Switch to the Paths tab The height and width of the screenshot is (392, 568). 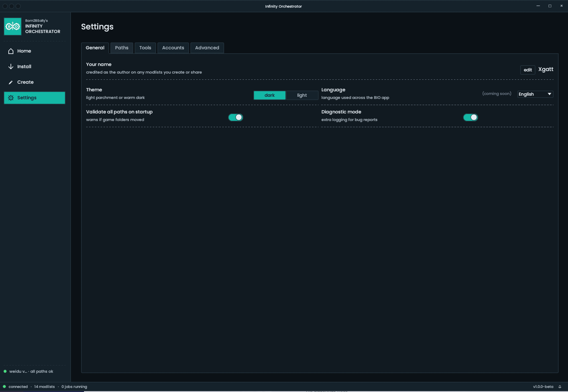(122, 48)
